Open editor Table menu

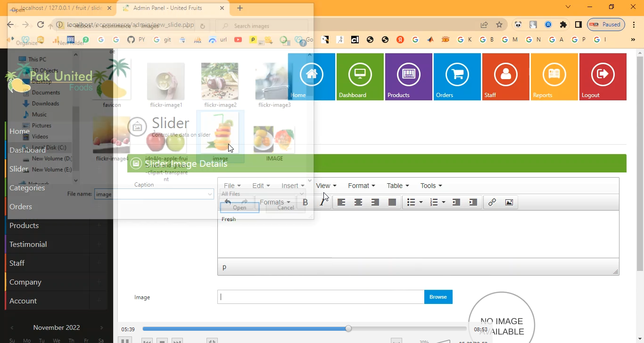tap(398, 186)
